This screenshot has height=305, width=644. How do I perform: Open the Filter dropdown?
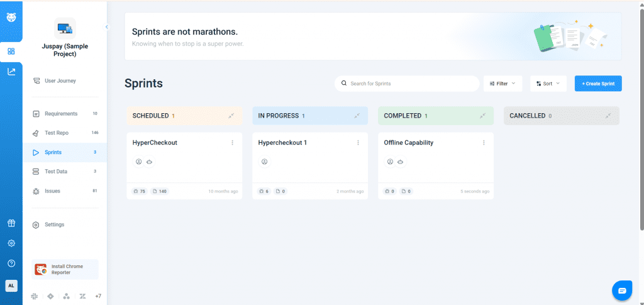click(x=502, y=83)
